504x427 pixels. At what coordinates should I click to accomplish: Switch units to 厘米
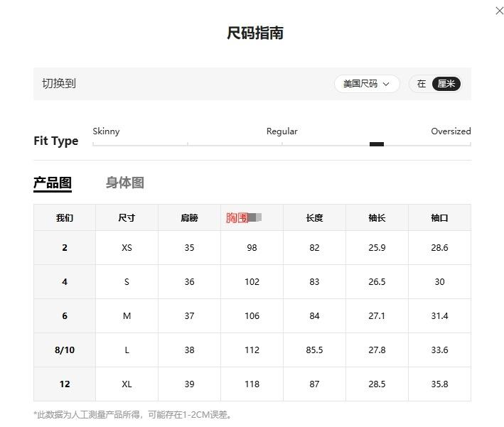click(x=446, y=84)
